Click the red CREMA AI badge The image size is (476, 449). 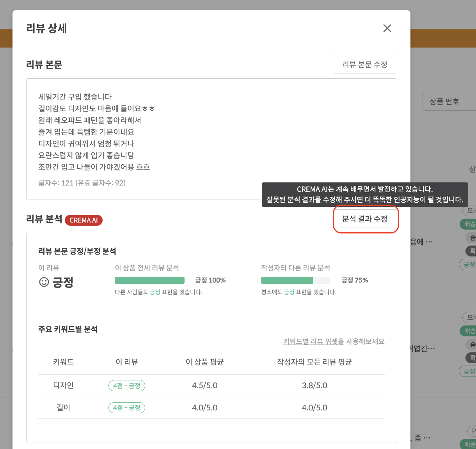83,220
